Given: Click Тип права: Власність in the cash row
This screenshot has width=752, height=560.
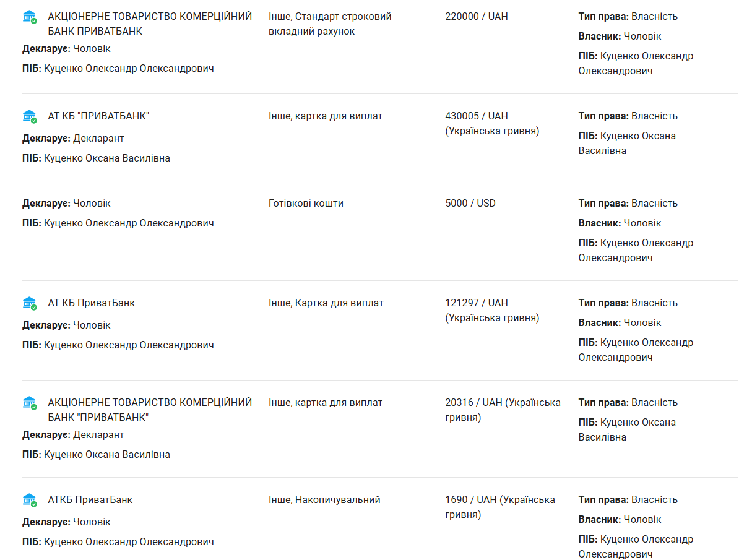Looking at the screenshot, I should click(x=628, y=204).
